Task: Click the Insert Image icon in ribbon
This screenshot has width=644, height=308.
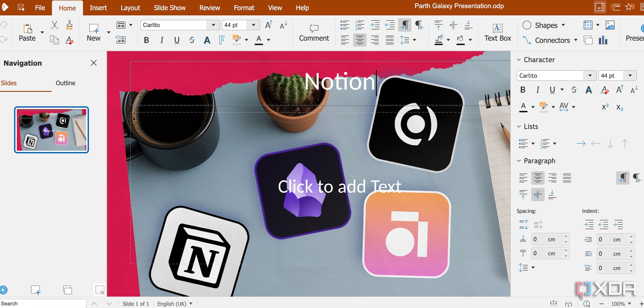Action: 610,25
